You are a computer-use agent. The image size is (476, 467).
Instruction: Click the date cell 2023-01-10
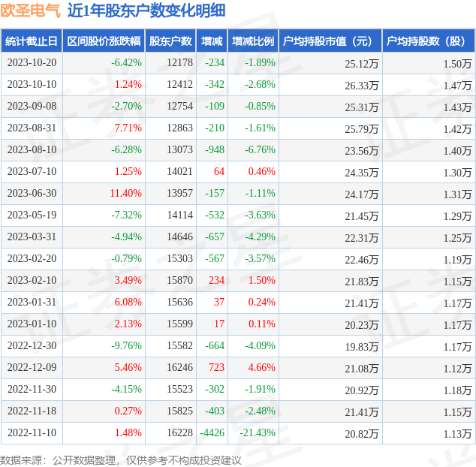tap(32, 324)
